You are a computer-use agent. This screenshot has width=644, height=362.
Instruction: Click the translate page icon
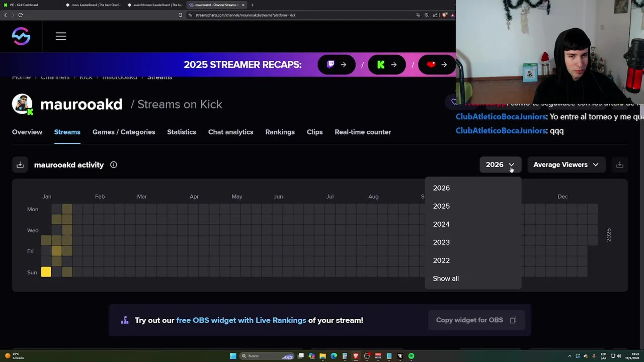418,15
